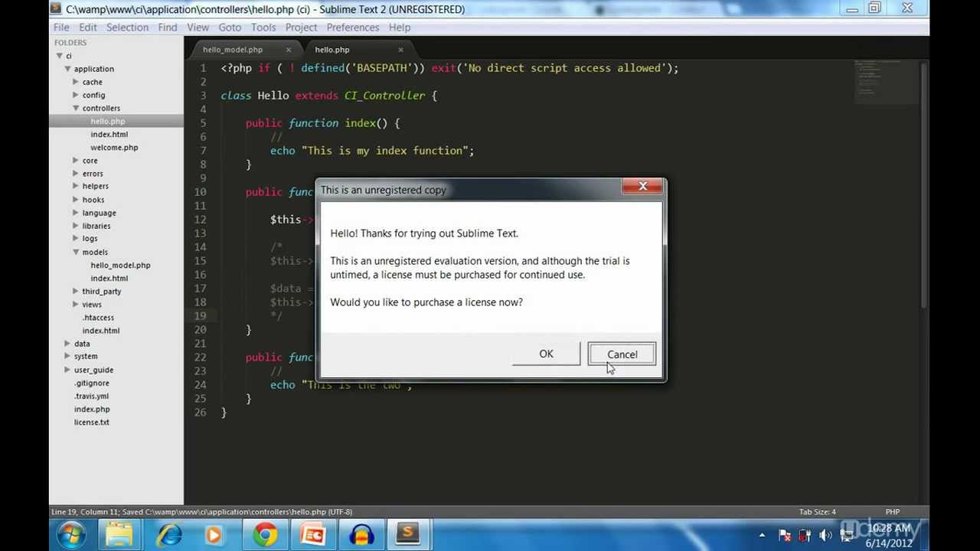Click line number 26 in gutter
The height and width of the screenshot is (551, 980).
click(x=200, y=412)
